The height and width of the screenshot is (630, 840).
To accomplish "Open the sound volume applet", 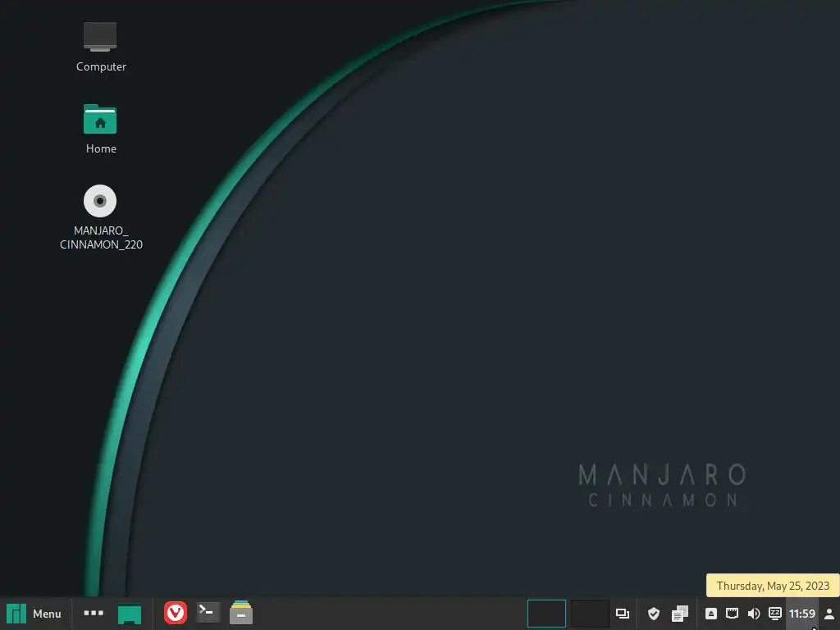I will coord(754,614).
